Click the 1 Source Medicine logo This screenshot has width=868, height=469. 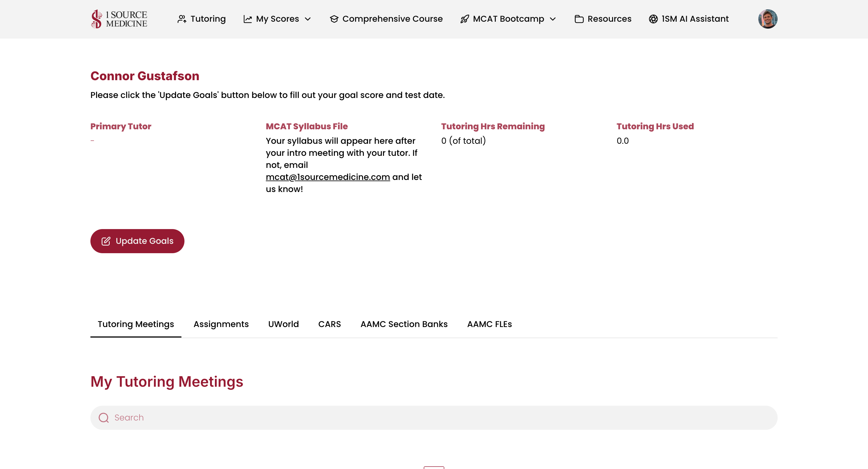[119, 19]
